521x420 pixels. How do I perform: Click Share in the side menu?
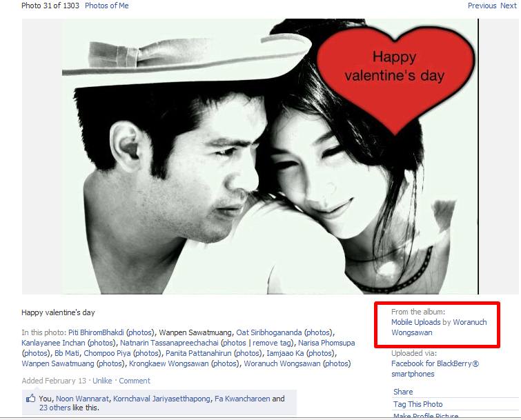(403, 392)
